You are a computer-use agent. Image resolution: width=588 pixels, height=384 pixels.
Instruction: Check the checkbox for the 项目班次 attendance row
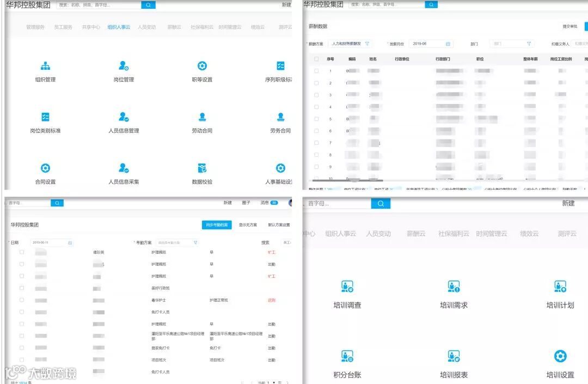22,359
